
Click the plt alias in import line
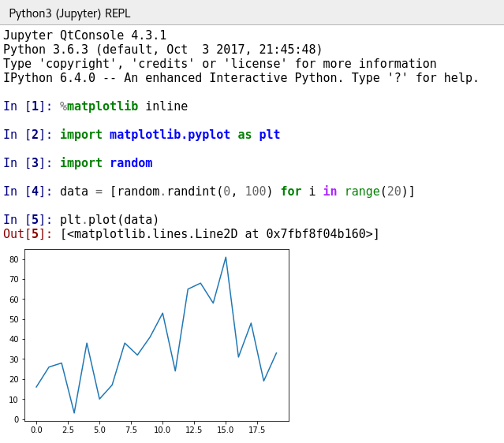click(270, 134)
